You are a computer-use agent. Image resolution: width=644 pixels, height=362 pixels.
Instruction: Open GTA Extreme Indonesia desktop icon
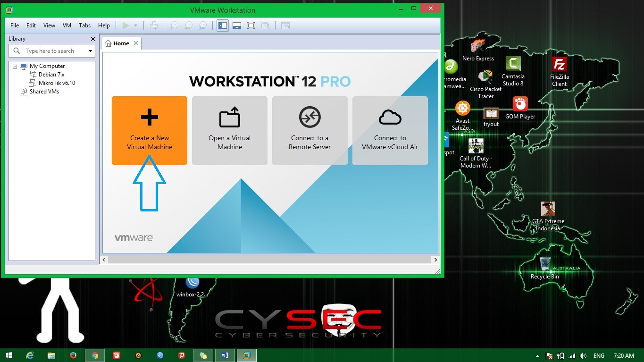(548, 216)
